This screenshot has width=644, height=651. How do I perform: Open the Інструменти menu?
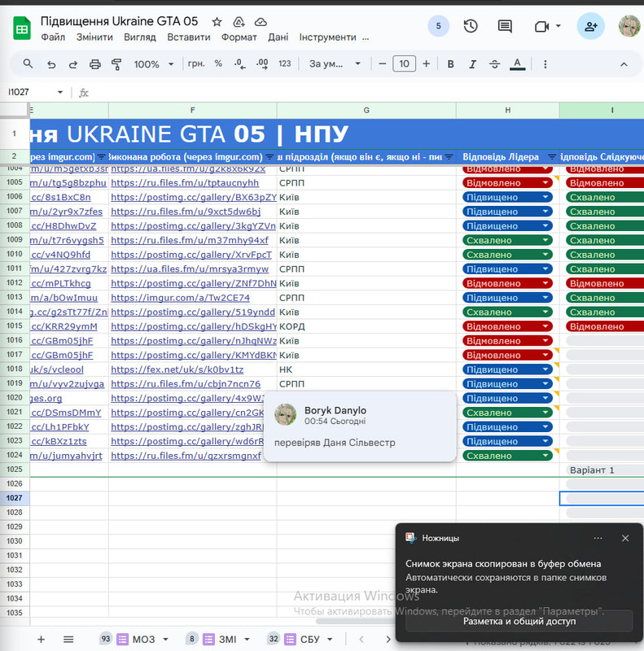(x=328, y=37)
